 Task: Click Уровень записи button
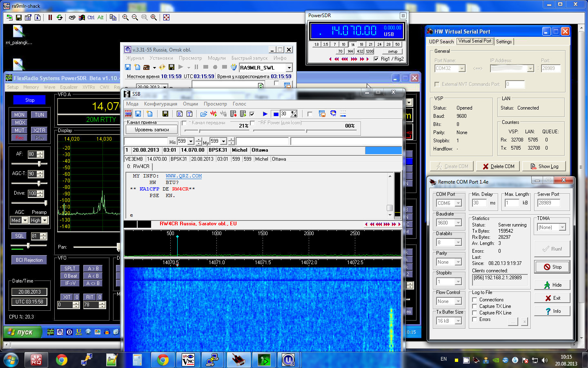tap(151, 130)
